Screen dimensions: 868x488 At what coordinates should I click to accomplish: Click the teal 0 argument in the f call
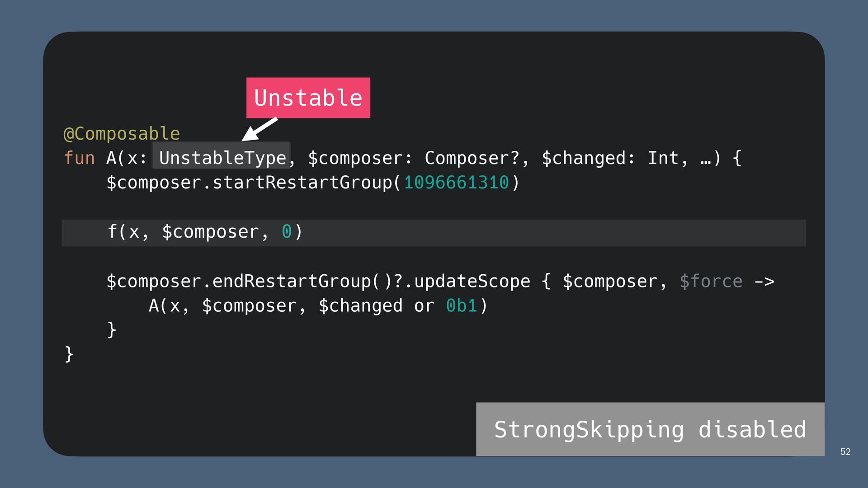(286, 232)
